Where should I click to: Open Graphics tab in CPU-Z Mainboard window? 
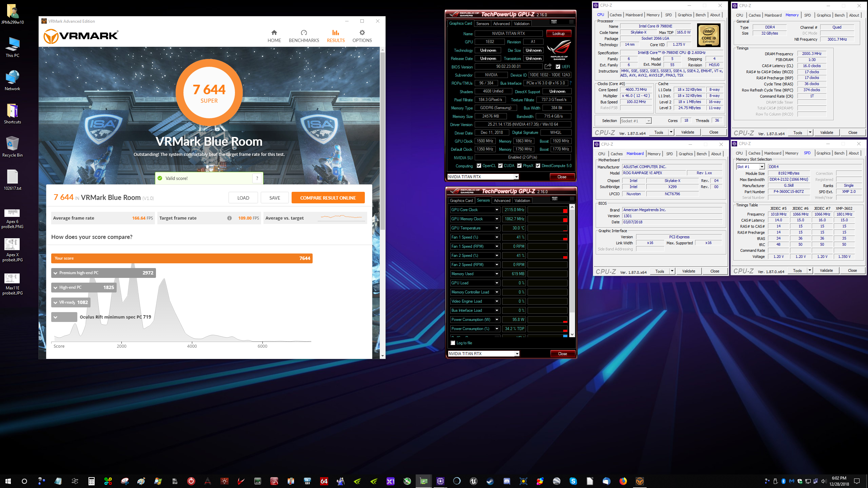[686, 154]
